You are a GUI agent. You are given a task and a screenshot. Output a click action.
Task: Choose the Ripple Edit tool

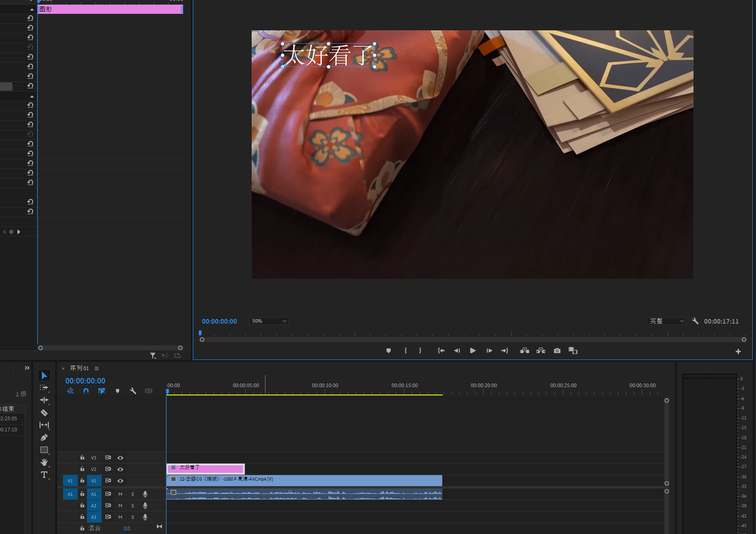44,400
